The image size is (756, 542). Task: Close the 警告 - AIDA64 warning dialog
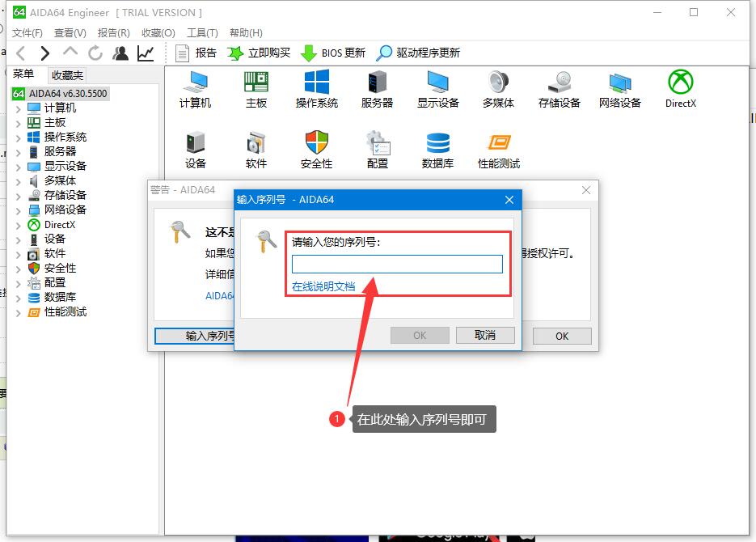point(586,190)
